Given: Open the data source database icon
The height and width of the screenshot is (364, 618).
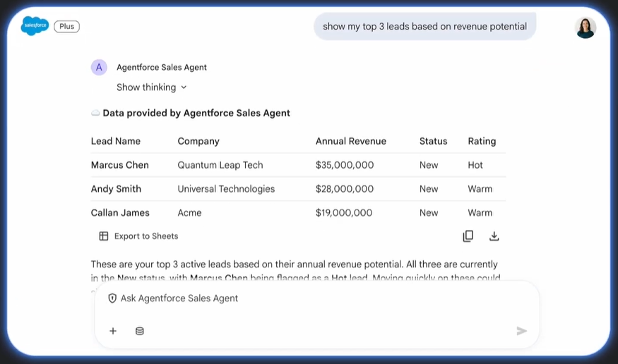Looking at the screenshot, I should pyautogui.click(x=140, y=331).
